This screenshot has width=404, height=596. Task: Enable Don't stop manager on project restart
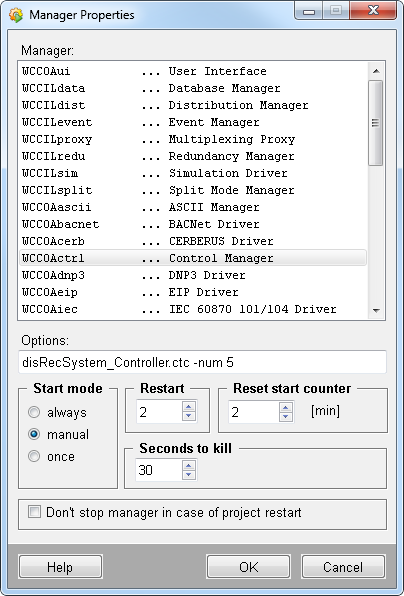pos(34,512)
